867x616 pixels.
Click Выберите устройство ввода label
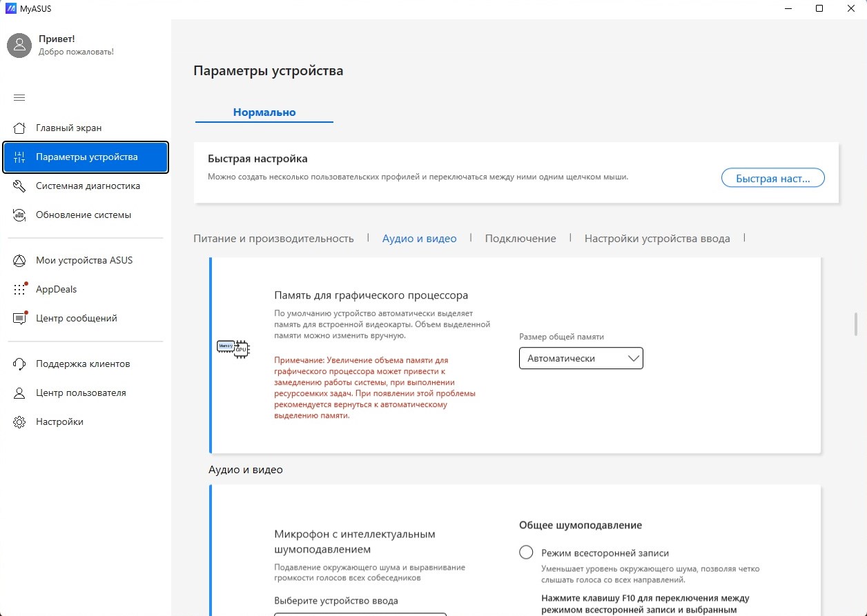pos(336,600)
